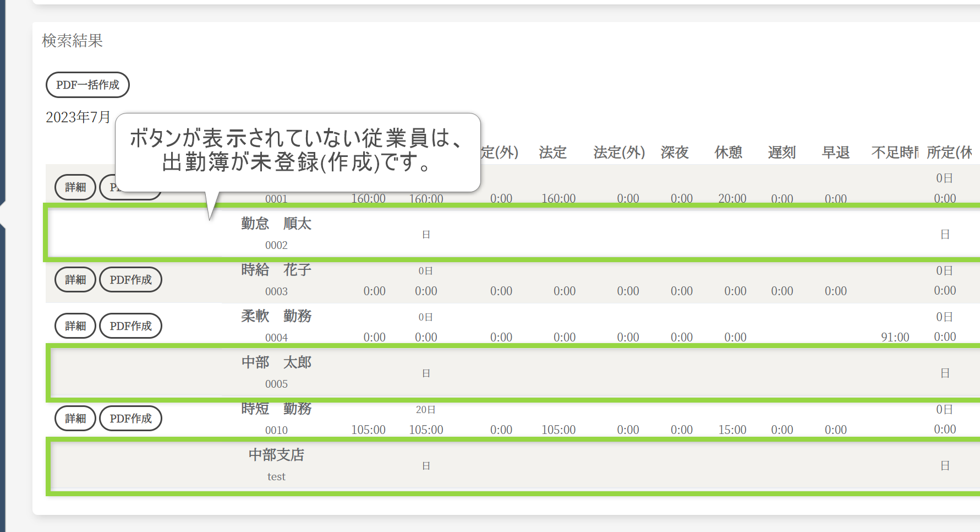Open 詳細 for employee 0001
Screen dimensions: 980x532
pyautogui.click(x=75, y=187)
